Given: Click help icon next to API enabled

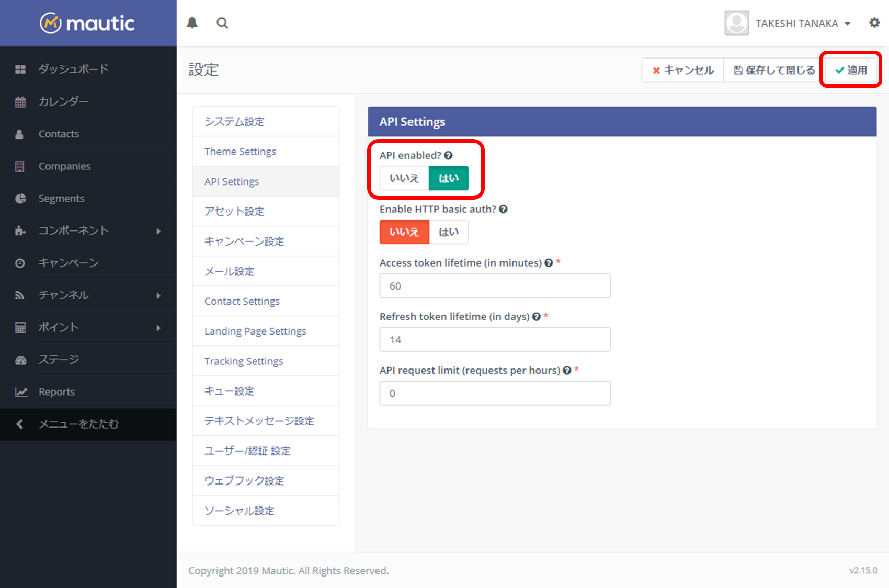Looking at the screenshot, I should (x=448, y=155).
